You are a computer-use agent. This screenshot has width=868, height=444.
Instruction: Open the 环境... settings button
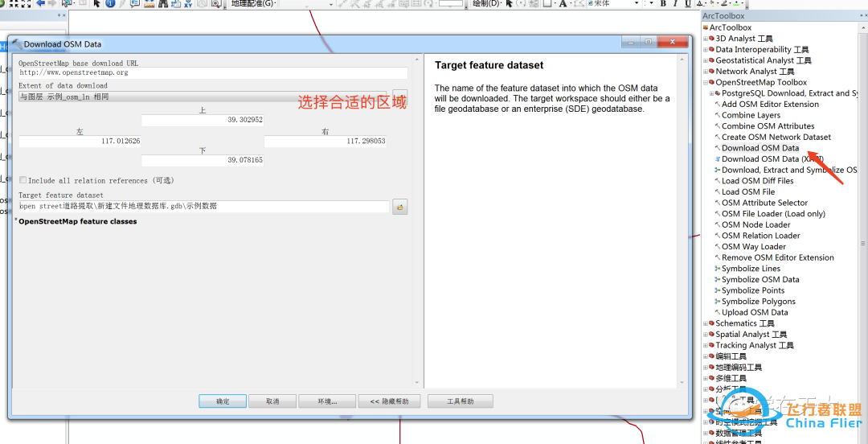[x=327, y=401]
